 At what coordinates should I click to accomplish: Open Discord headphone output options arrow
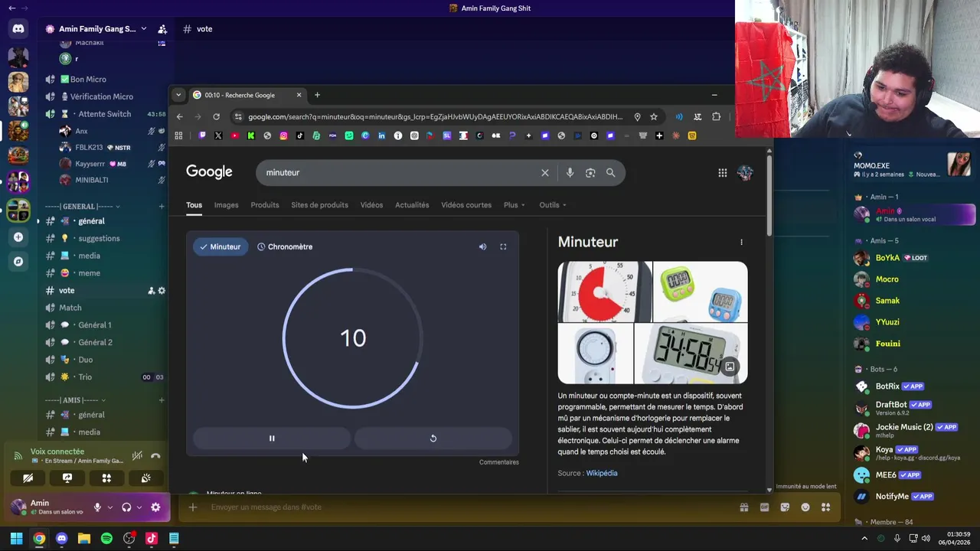[139, 507]
